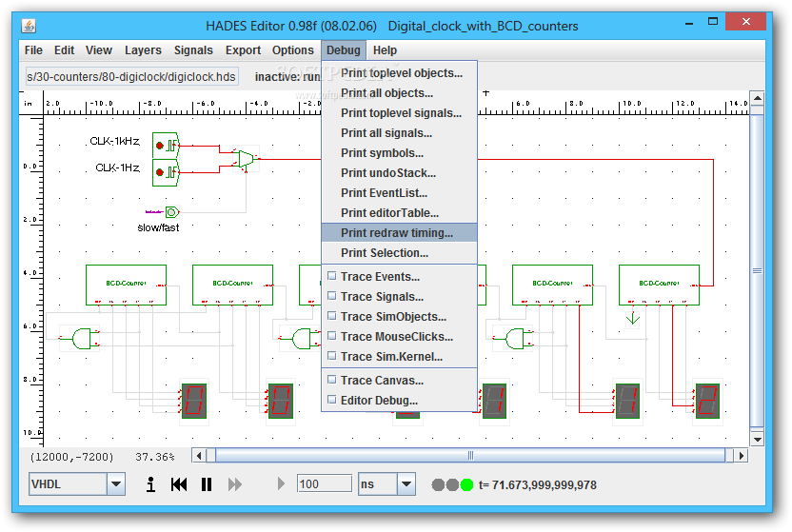This screenshot has height=532, width=792.
Task: Toggle the slow/fast input switch
Action: [171, 212]
